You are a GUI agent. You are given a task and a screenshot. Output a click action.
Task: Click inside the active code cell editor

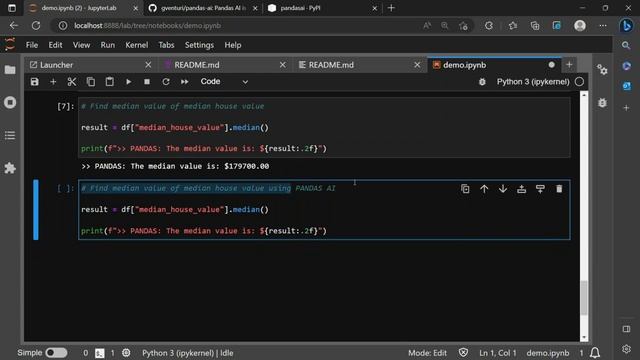324,209
